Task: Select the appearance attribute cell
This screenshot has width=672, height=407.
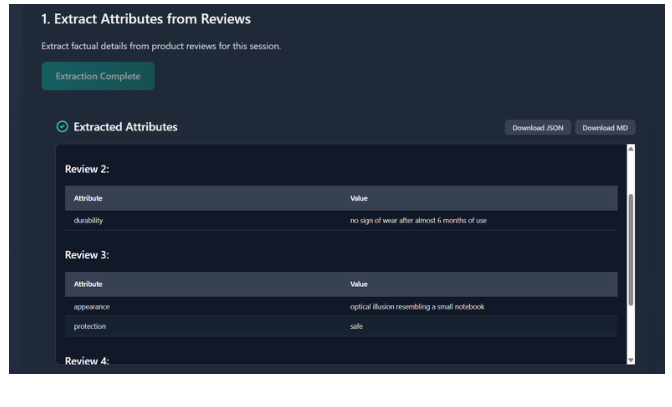Action: pos(93,306)
